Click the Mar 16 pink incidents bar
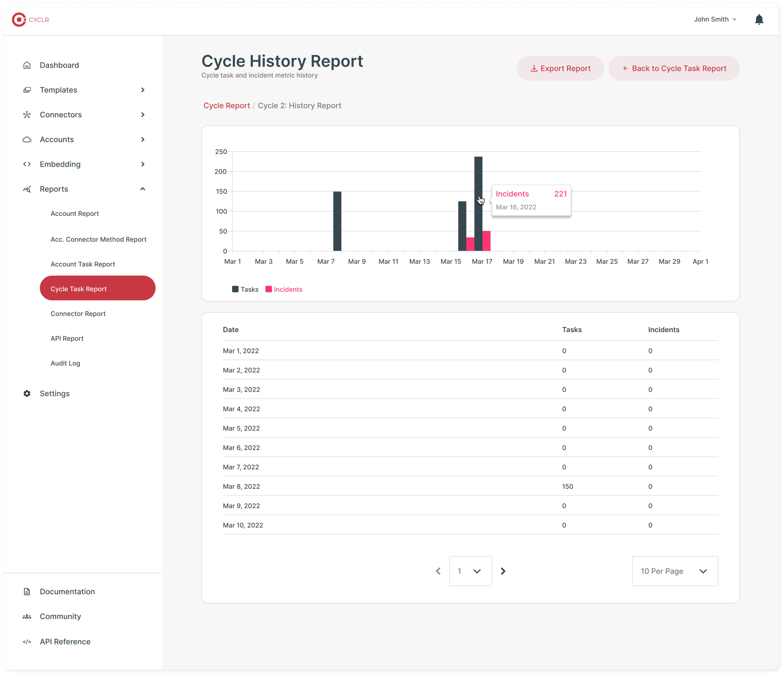Image resolution: width=784 pixels, height=675 pixels. 487,241
